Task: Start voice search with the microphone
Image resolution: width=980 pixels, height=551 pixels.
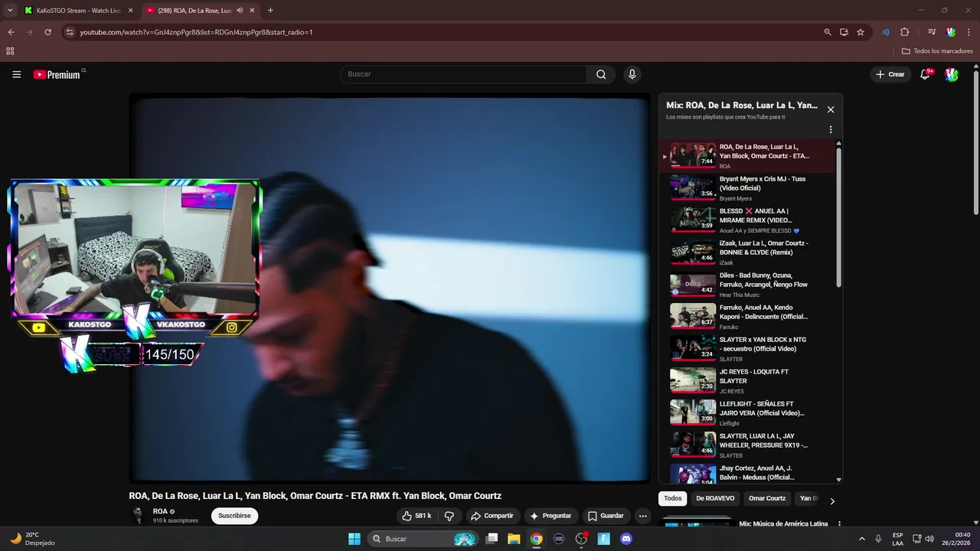Action: pos(632,74)
